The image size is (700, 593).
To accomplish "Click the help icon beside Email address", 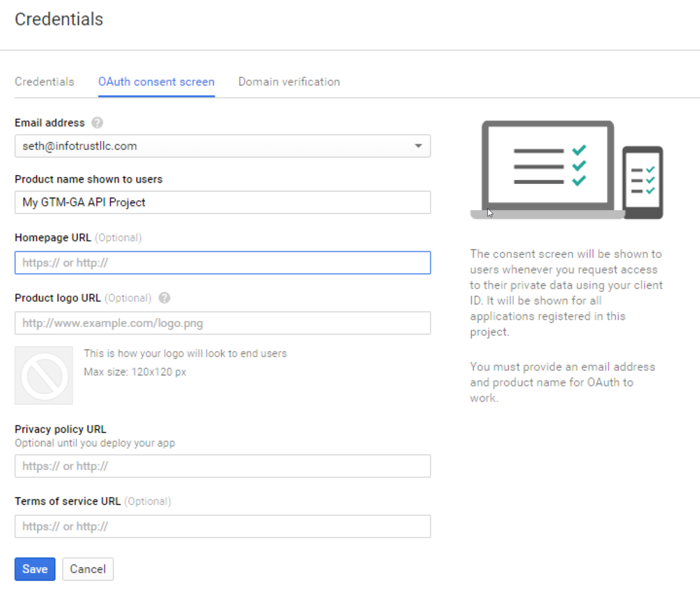I will [97, 123].
